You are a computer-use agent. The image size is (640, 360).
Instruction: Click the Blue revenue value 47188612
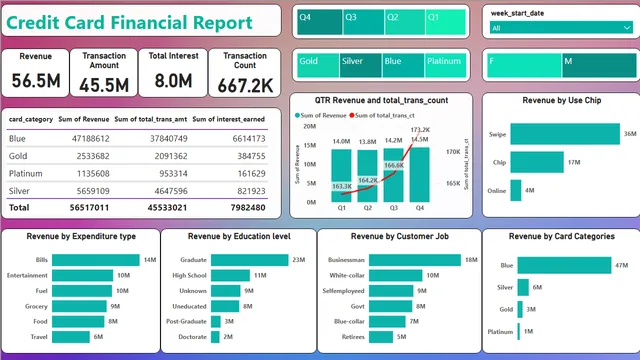[91, 139]
